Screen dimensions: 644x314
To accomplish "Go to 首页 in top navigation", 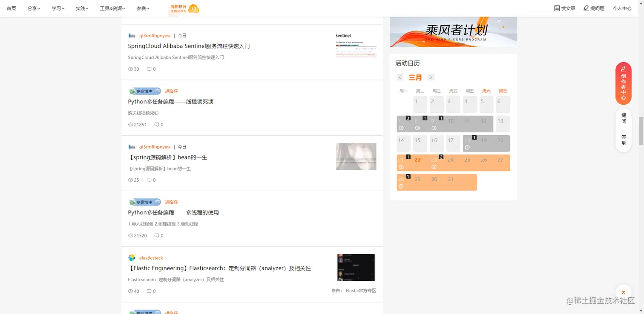I will (x=11, y=9).
